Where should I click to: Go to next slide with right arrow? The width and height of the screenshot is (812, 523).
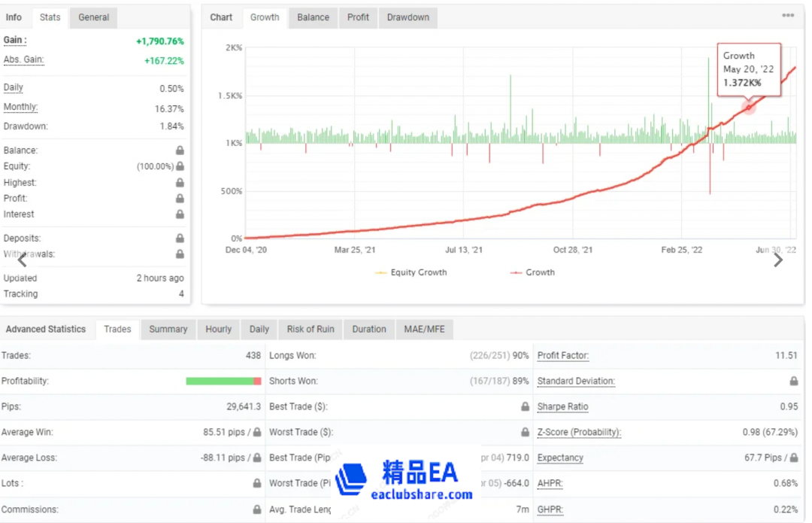coord(778,260)
